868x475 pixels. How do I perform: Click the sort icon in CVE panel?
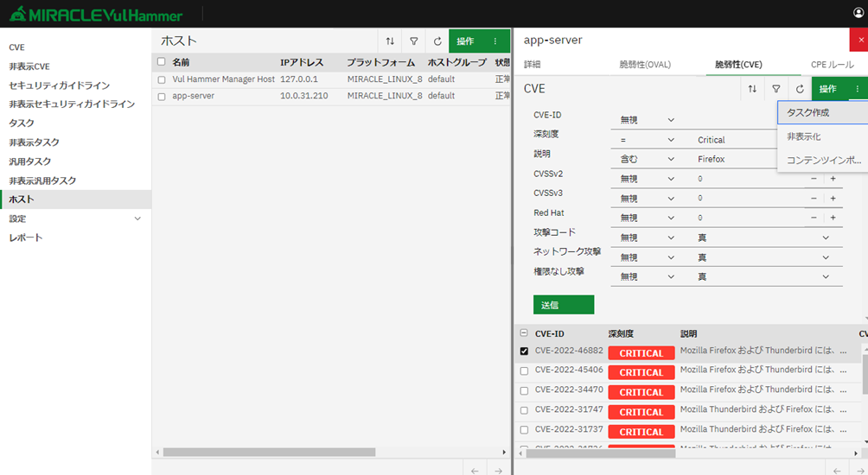[752, 89]
